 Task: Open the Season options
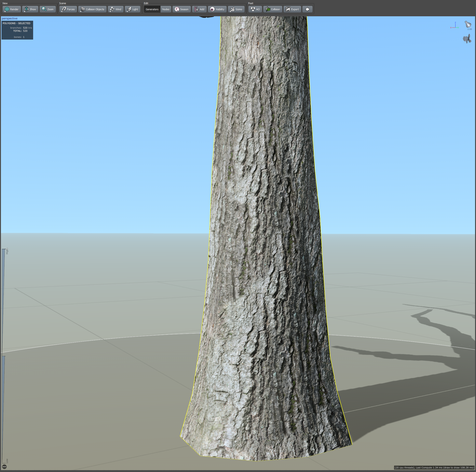tap(182, 9)
